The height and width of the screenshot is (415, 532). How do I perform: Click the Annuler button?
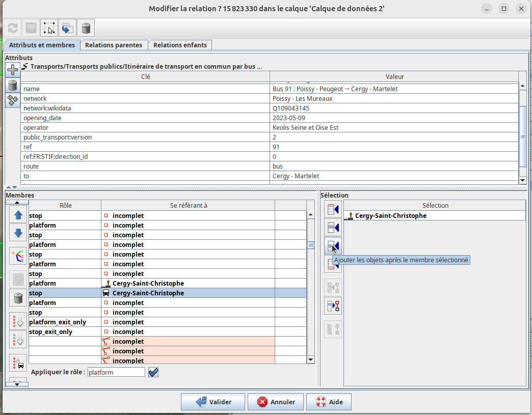click(x=276, y=402)
